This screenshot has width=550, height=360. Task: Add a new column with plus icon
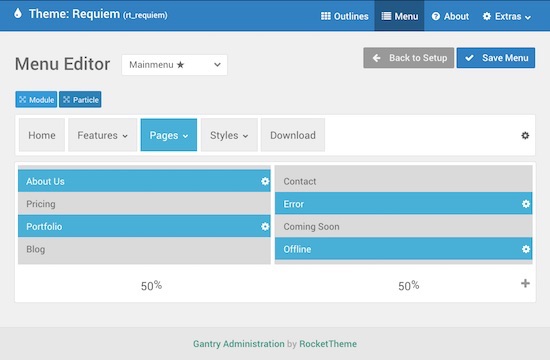click(525, 283)
